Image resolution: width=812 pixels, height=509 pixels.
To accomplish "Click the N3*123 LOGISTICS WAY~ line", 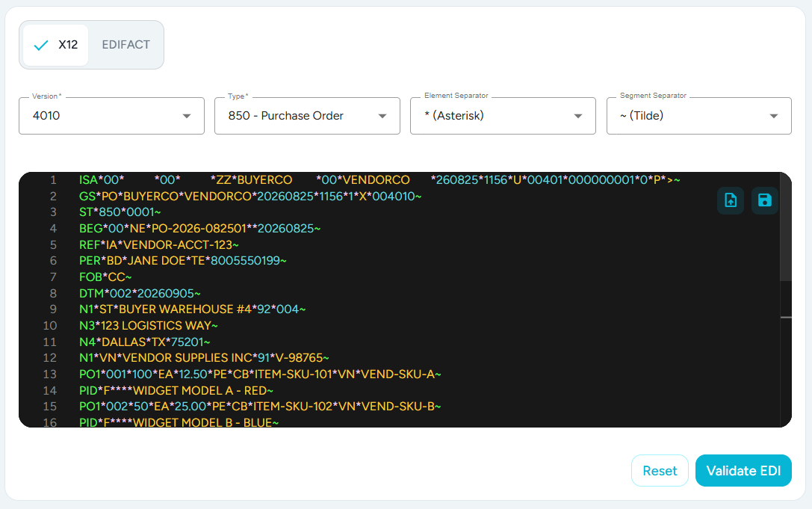I will click(149, 326).
